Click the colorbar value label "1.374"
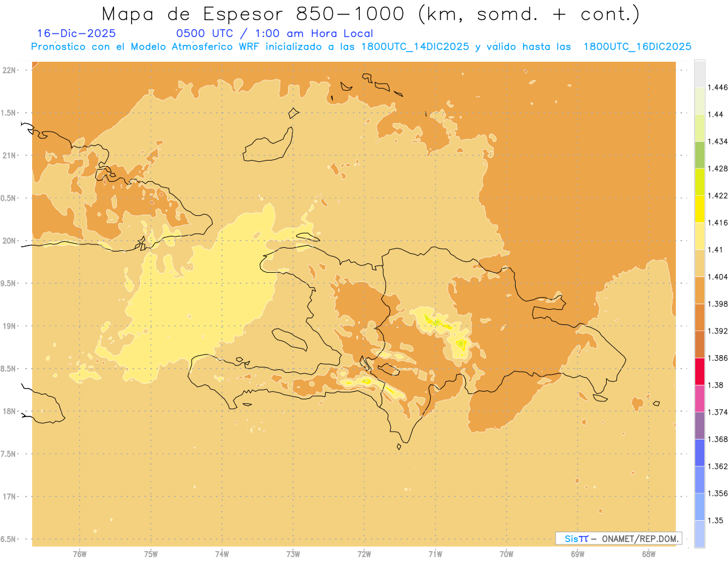The height and width of the screenshot is (562, 728). (x=717, y=412)
